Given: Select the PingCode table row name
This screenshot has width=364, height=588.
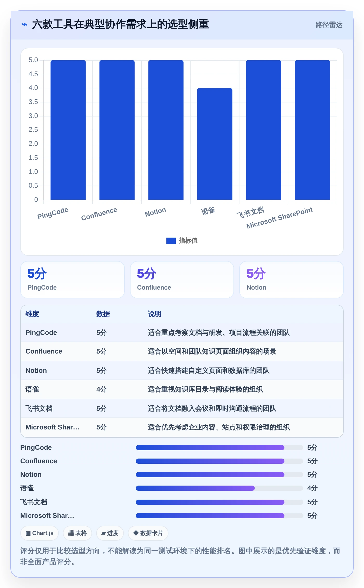Looking at the screenshot, I should coord(41,333).
